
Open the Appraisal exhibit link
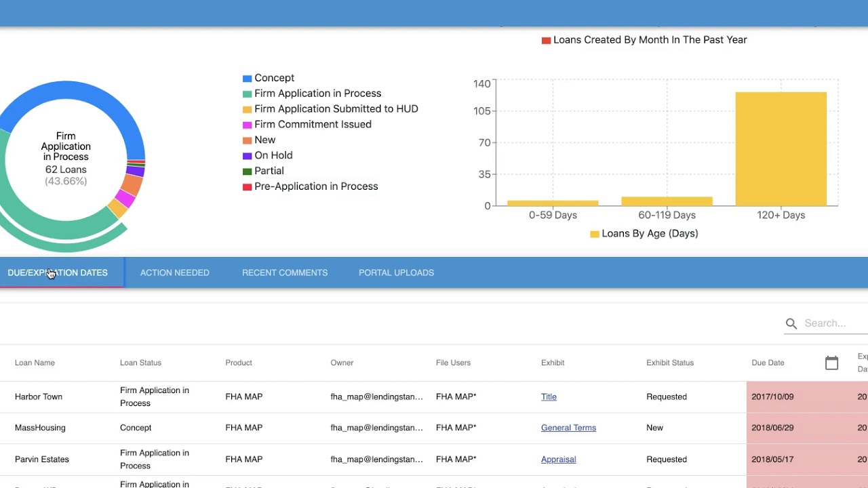click(x=558, y=459)
